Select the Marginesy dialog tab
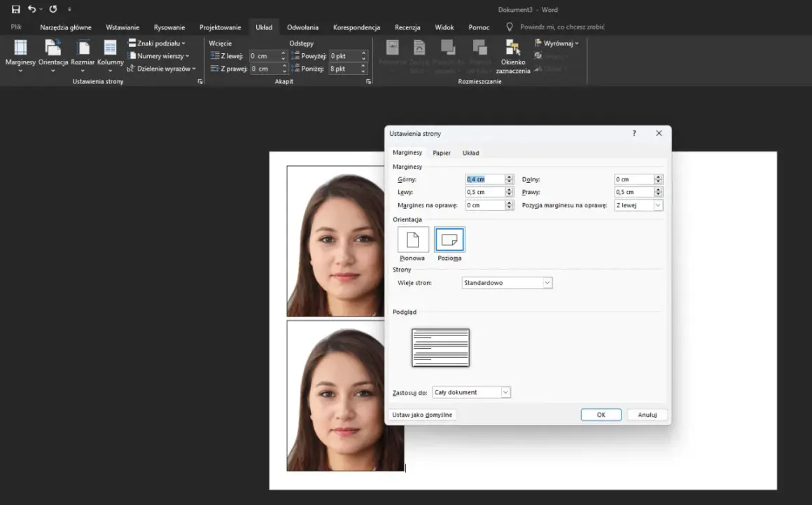 pyautogui.click(x=407, y=152)
